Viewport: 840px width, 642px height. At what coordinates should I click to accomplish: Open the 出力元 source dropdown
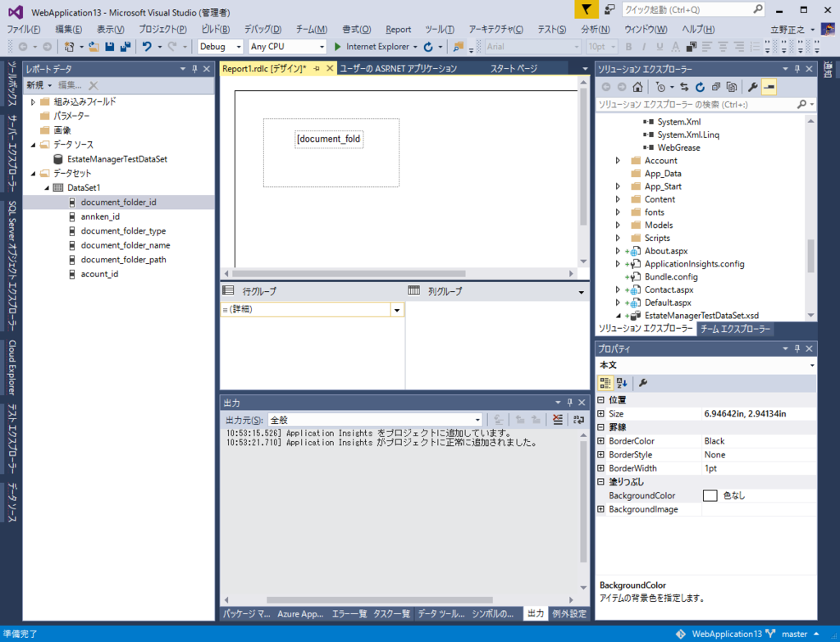click(x=477, y=420)
